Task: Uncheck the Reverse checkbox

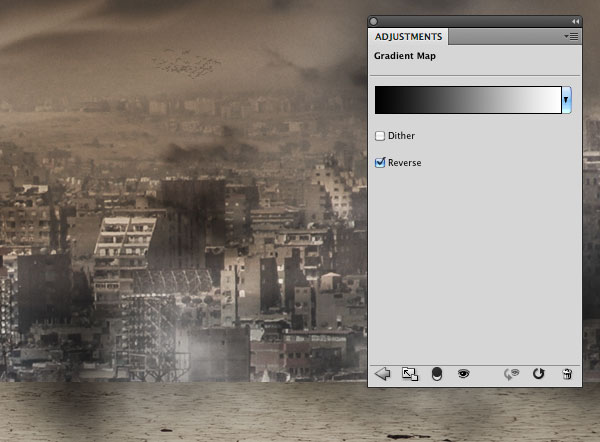Action: [x=380, y=163]
